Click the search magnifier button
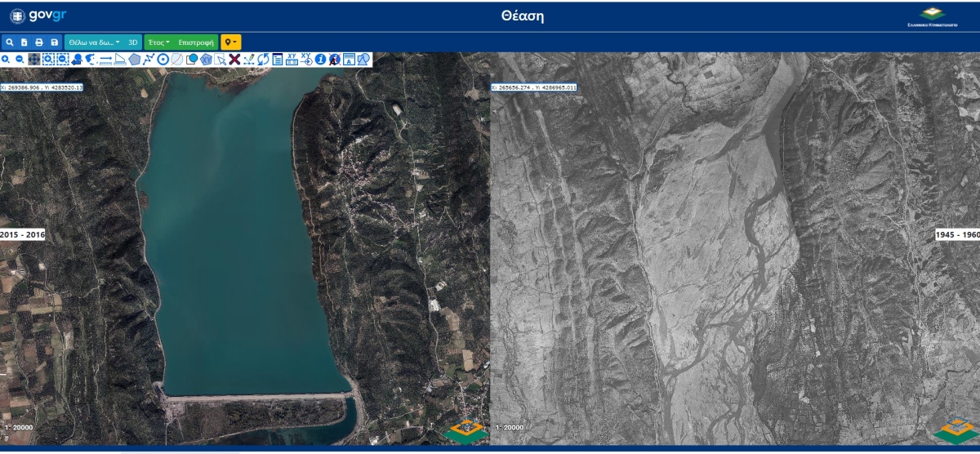Image resolution: width=980 pixels, height=454 pixels. click(x=10, y=42)
